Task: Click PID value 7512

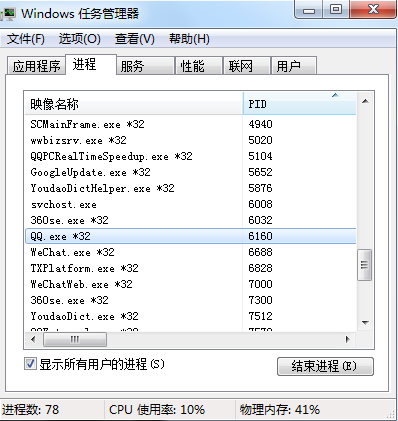Action: [260, 316]
